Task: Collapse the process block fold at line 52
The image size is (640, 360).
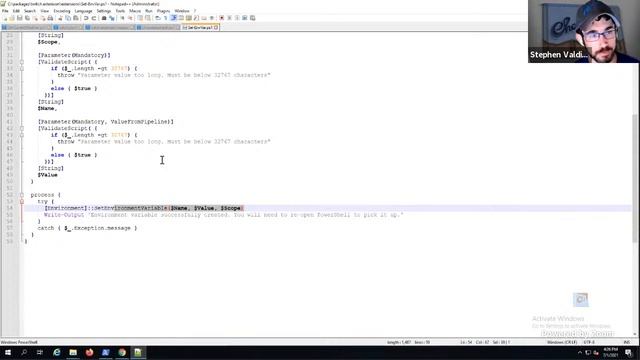Action: [x=22, y=195]
